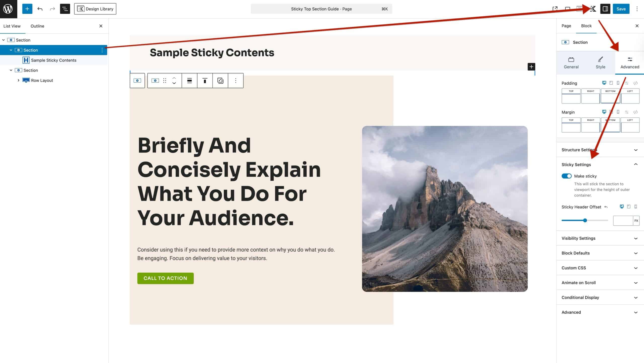Toggle the settings sidebar panel icon
Viewport: 644px width, 363px height.
pos(605,9)
